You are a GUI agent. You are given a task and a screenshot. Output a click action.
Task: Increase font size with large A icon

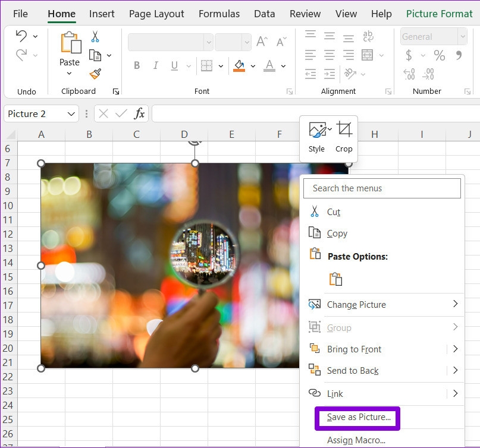click(x=262, y=41)
